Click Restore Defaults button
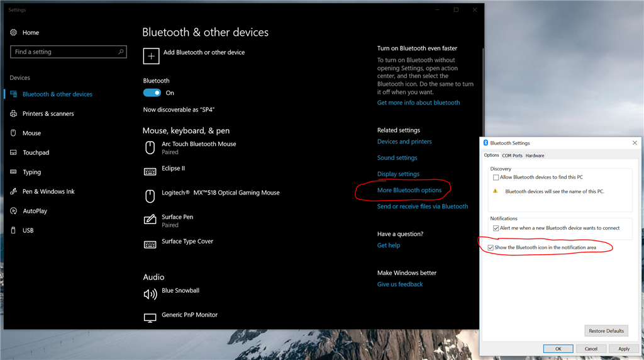The width and height of the screenshot is (644, 360). [x=606, y=331]
